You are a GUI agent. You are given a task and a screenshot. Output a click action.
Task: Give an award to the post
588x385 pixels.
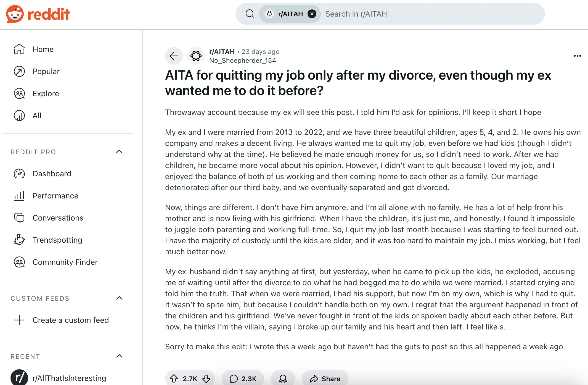coord(283,378)
